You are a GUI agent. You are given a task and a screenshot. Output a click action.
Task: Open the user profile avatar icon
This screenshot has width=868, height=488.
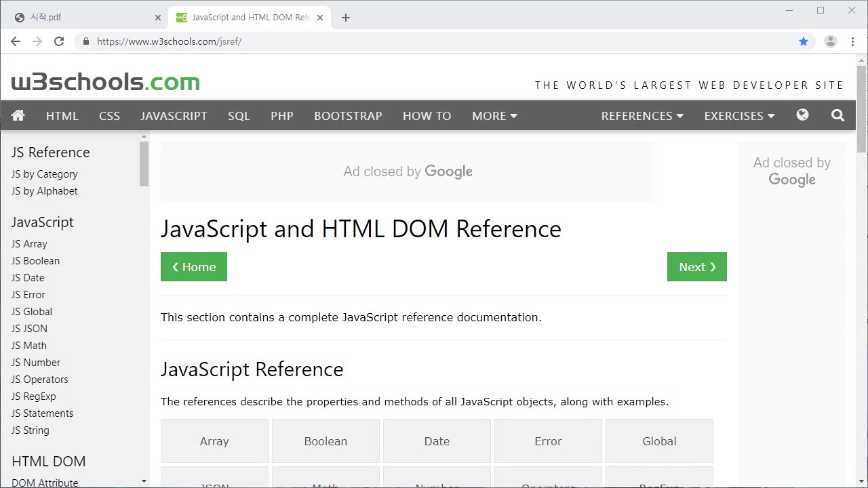[830, 41]
